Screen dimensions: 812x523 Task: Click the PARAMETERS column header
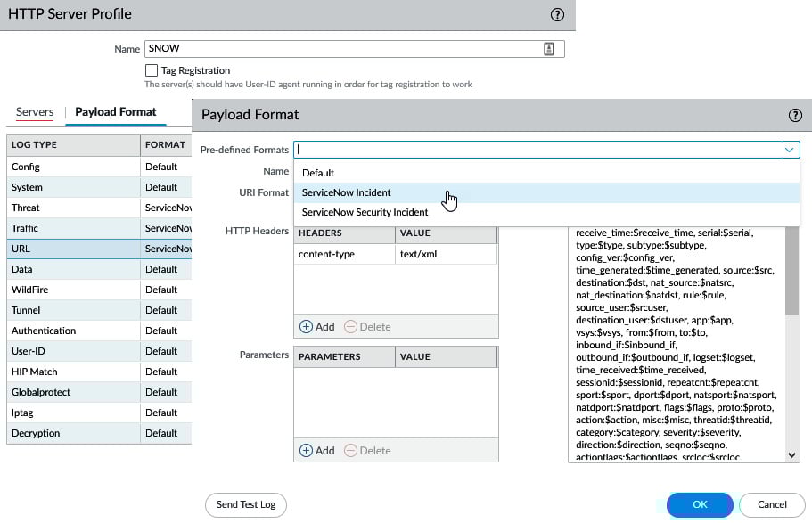(344, 356)
